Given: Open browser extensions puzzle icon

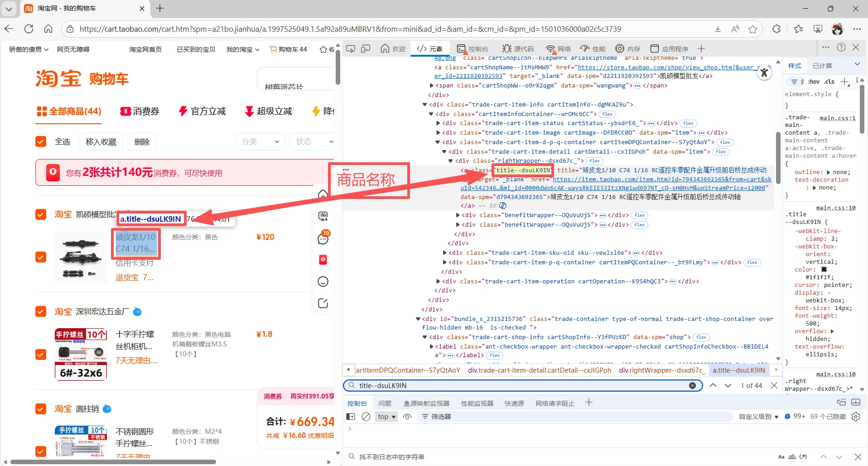Looking at the screenshot, I should (776, 29).
